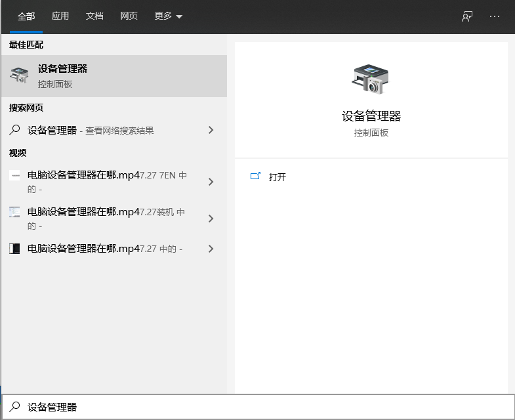Switch to the 全部 tab

coord(26,16)
